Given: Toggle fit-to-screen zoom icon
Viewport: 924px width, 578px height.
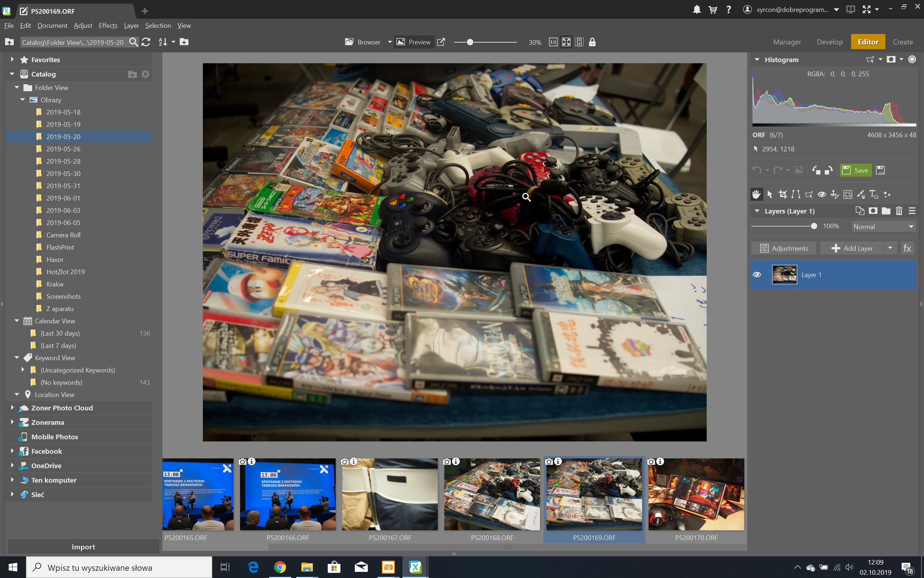Looking at the screenshot, I should pyautogui.click(x=566, y=42).
